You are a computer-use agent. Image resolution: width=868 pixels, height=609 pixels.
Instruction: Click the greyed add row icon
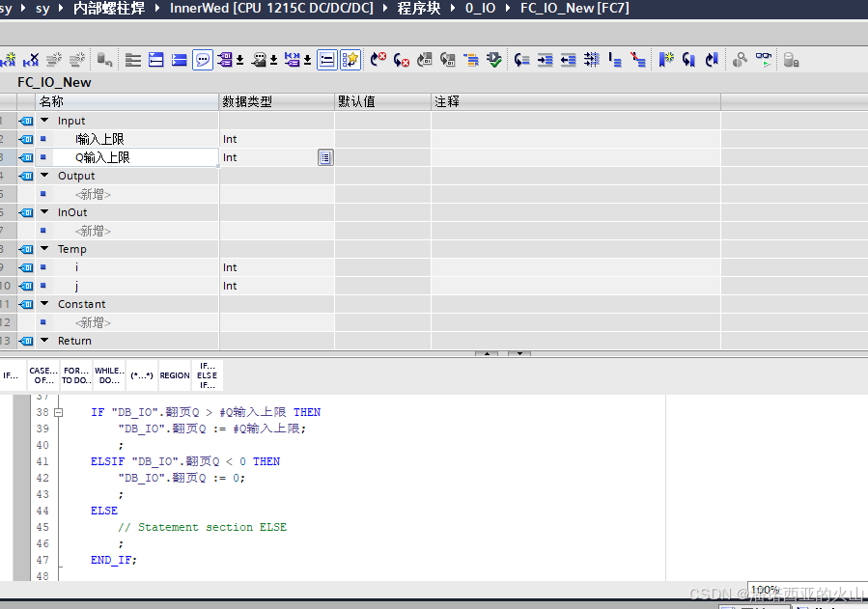click(77, 60)
